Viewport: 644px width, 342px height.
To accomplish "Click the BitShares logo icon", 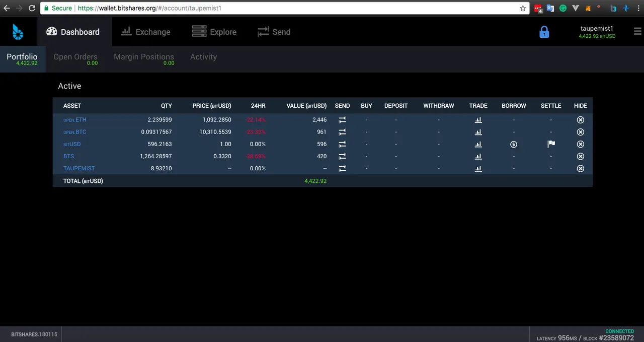I will (x=18, y=32).
